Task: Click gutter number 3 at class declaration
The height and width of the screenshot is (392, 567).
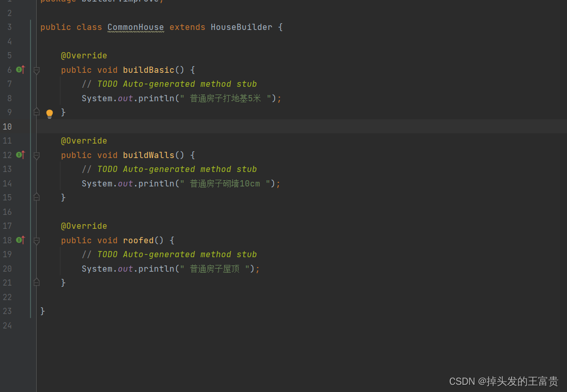Action: [x=9, y=27]
